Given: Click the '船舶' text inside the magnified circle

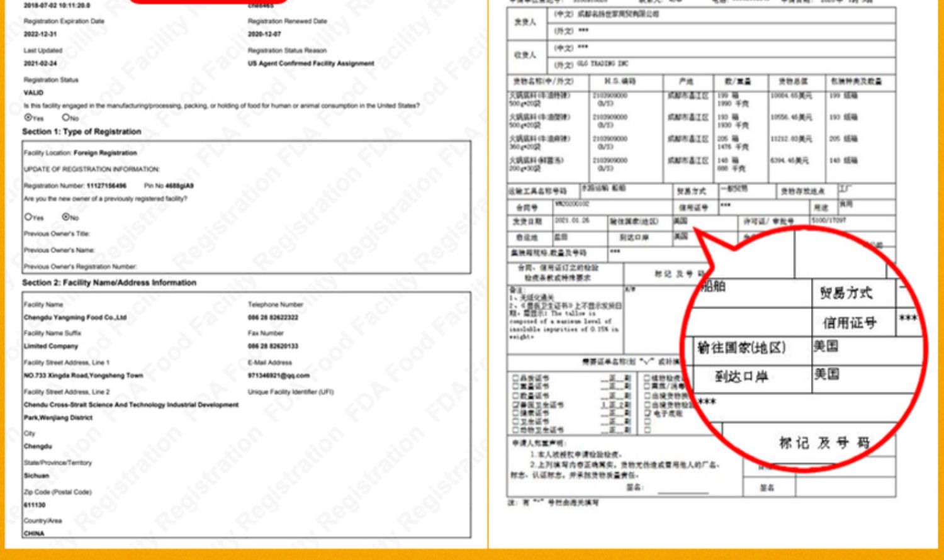Looking at the screenshot, I should click(714, 286).
